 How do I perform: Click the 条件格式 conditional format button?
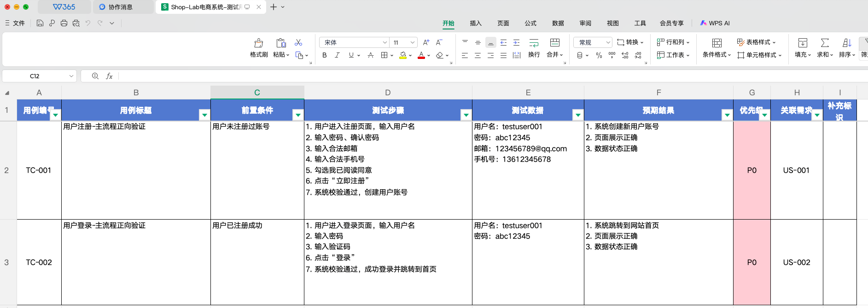point(717,48)
